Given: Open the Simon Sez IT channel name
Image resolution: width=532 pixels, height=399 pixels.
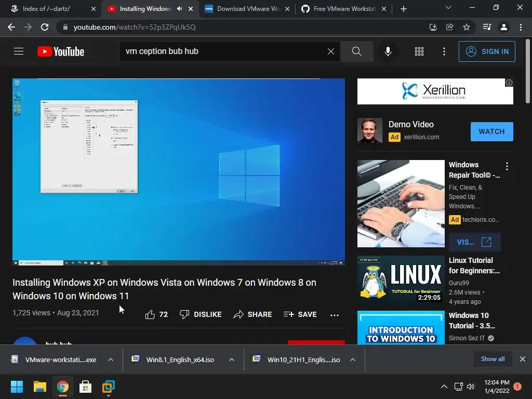Looking at the screenshot, I should coord(467,338).
